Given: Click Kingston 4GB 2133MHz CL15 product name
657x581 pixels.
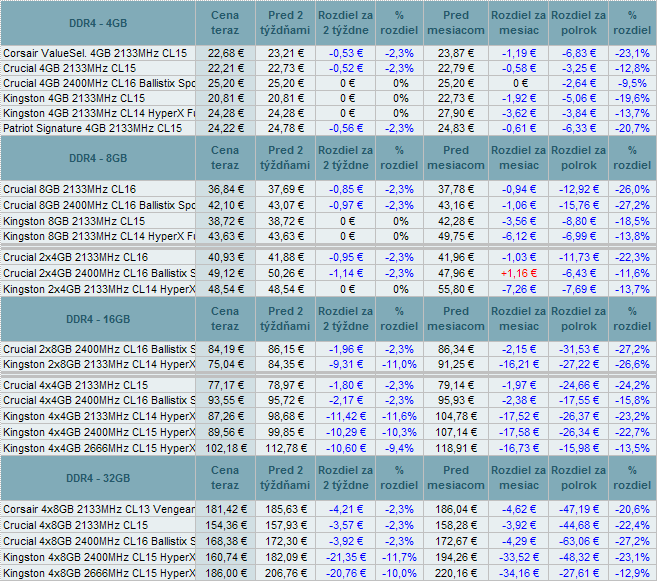Looking at the screenshot, I should pyautogui.click(x=74, y=98).
